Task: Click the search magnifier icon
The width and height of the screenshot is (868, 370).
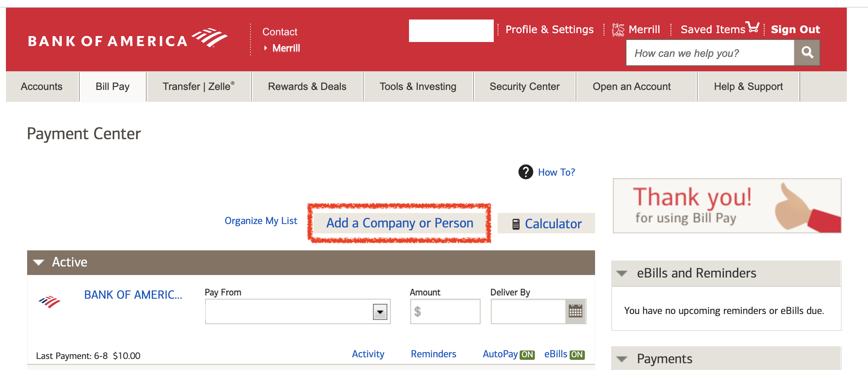Action: point(807,53)
